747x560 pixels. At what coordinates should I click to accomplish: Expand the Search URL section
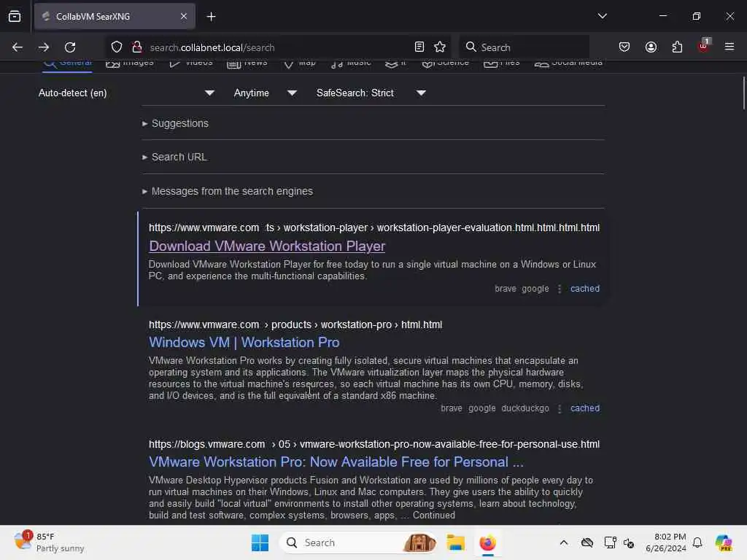click(x=179, y=157)
